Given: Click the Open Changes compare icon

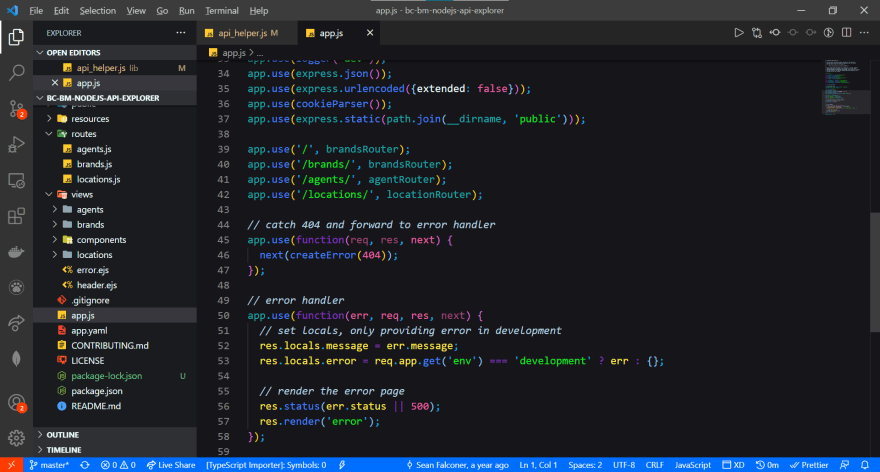Looking at the screenshot, I should click(757, 33).
